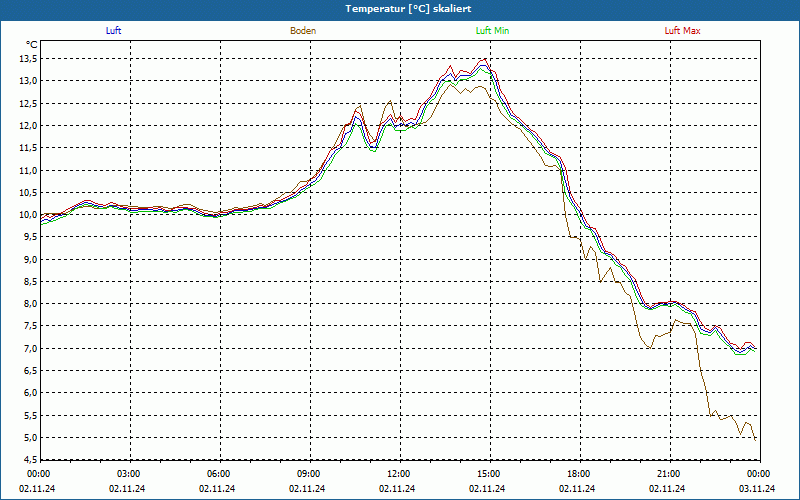Click the 7,0 y-axis value

click(x=30, y=348)
